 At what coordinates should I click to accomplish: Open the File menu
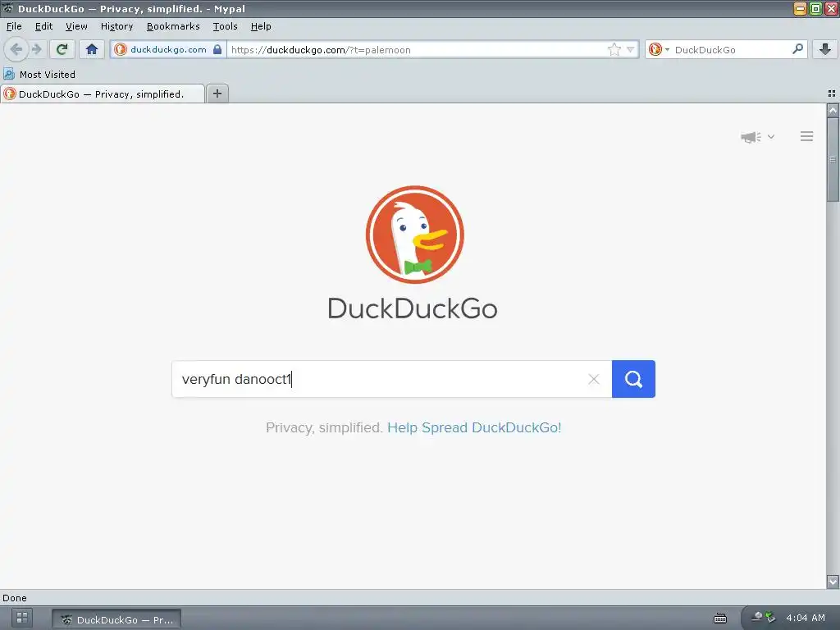pyautogui.click(x=14, y=26)
